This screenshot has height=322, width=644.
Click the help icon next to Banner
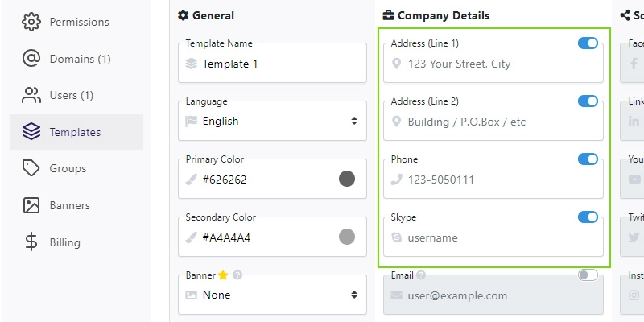237,275
